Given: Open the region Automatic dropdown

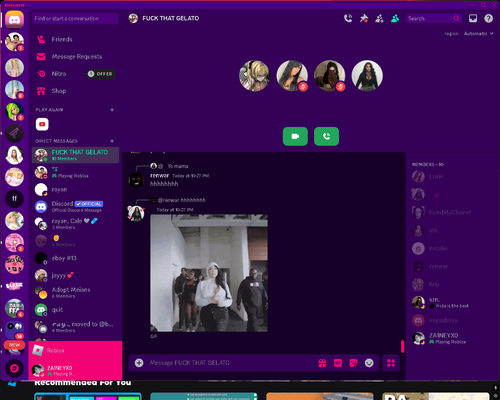Looking at the screenshot, I should (478, 34).
